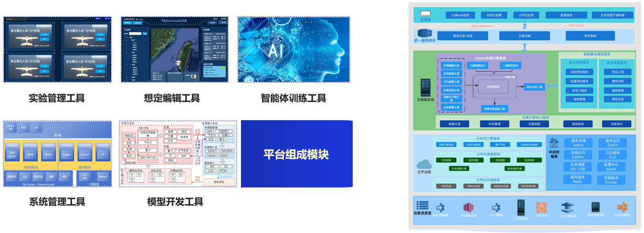Click the 评估分析工具 box

coord(534,87)
